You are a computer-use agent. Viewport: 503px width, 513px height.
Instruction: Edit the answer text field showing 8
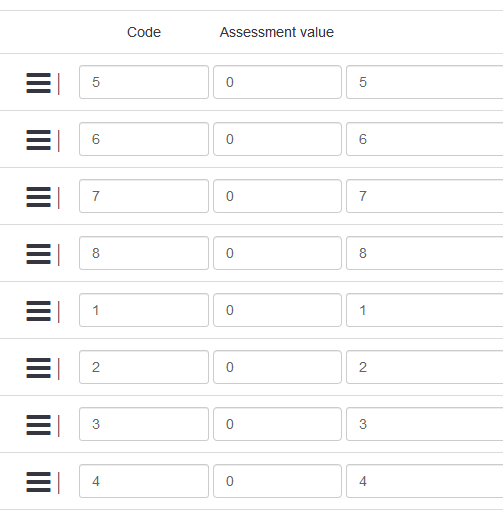tap(425, 253)
